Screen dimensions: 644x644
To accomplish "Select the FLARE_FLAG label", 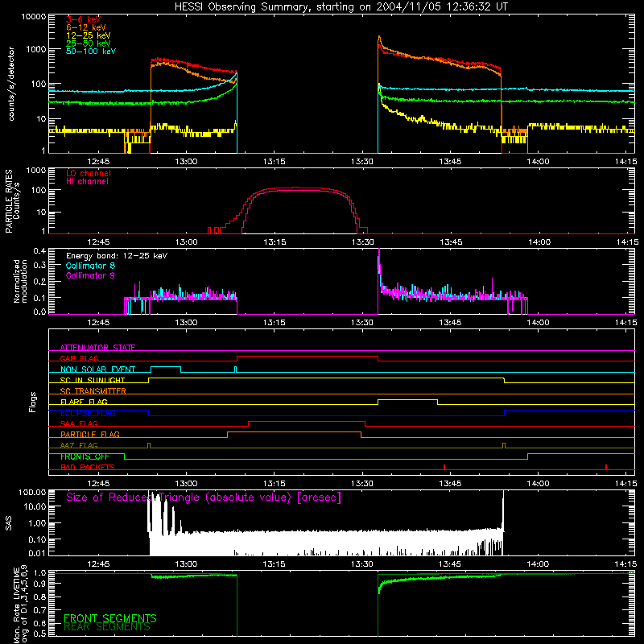I will [x=84, y=402].
